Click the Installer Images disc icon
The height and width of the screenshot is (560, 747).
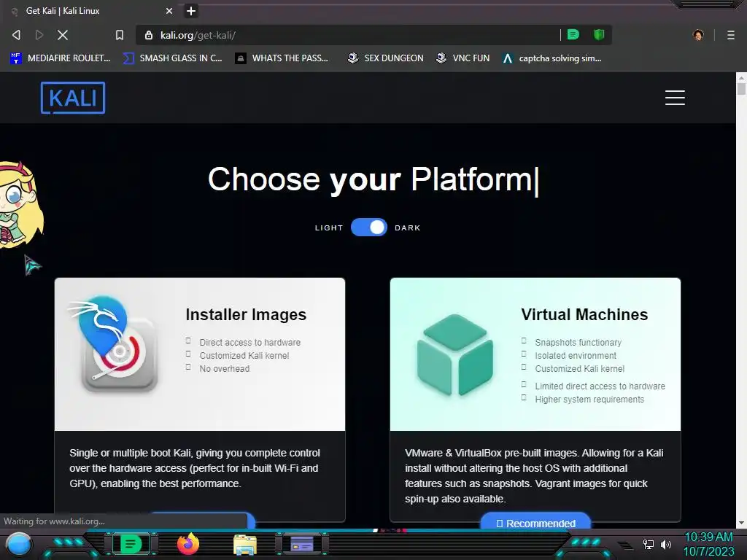[x=113, y=344]
